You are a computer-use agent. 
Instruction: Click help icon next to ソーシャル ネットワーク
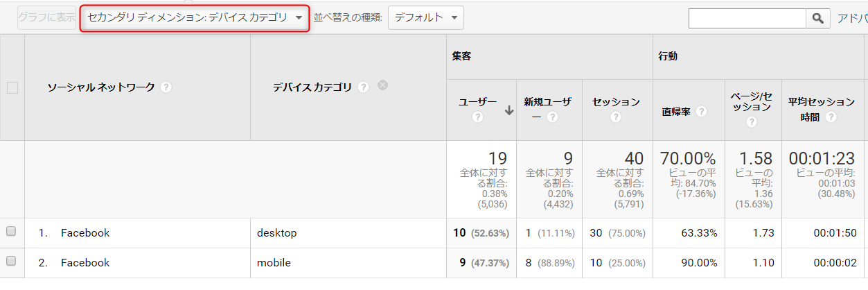click(166, 87)
